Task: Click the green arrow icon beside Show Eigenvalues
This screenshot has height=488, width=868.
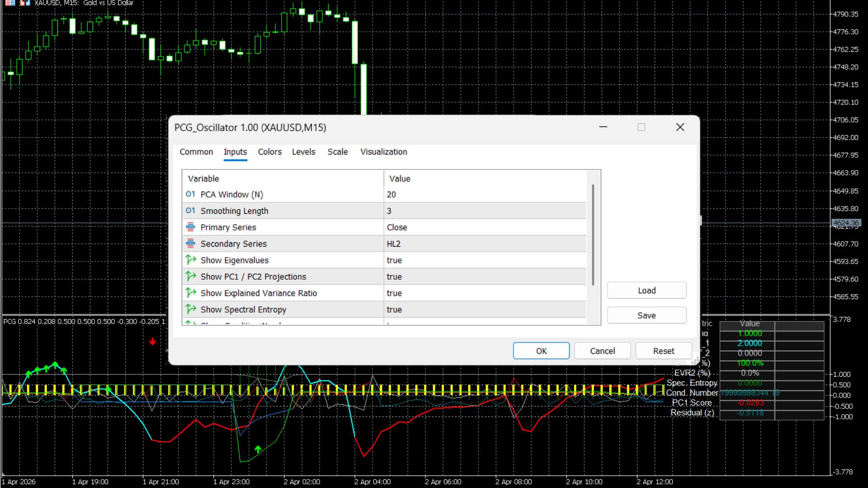Action: (x=190, y=260)
